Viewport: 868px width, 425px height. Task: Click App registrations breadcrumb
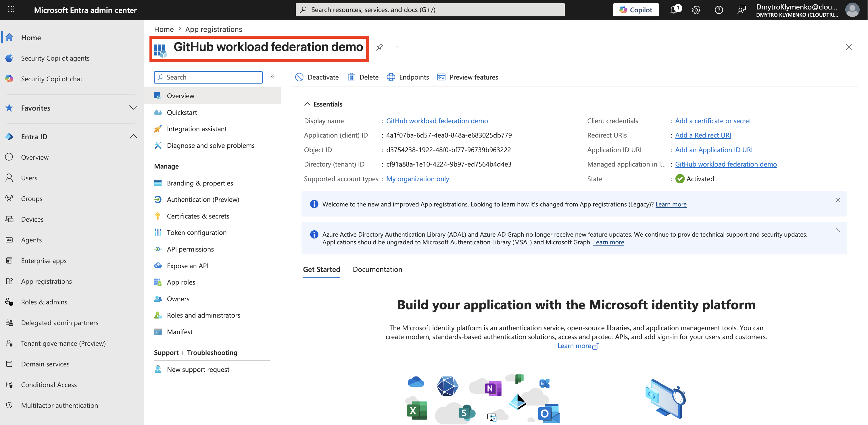coord(214,29)
